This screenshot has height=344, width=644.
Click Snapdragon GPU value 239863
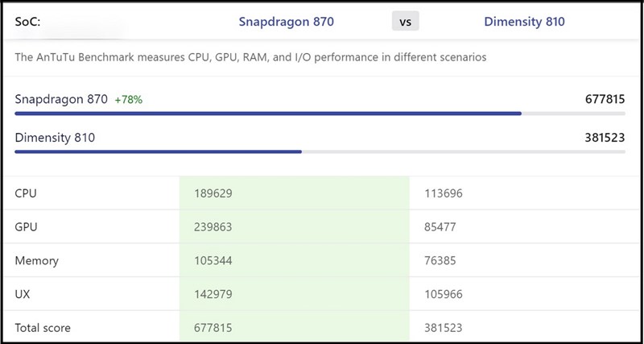point(213,227)
